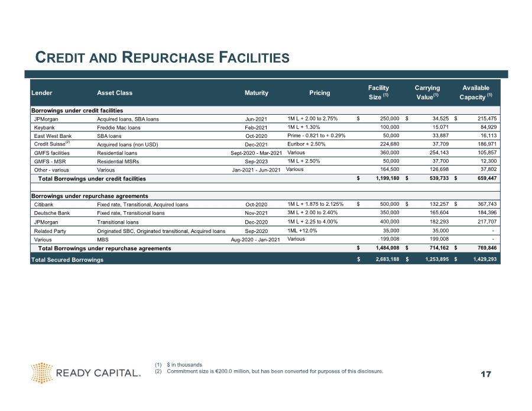The width and height of the screenshot is (532, 411).
Task: Click the GMFS facilities lender cell
Action: point(51,153)
